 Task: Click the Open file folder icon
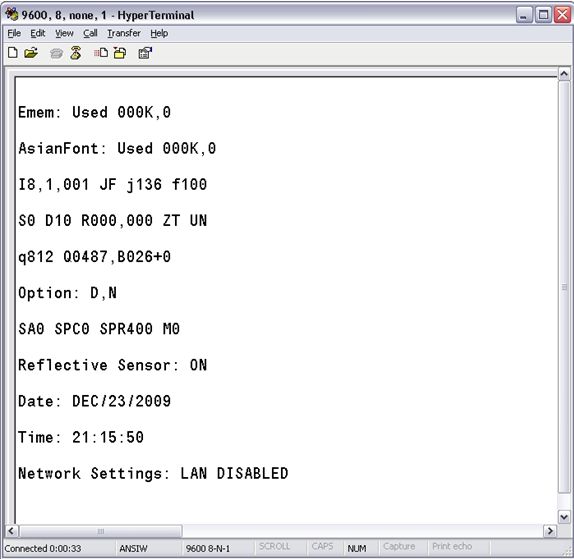pos(31,53)
